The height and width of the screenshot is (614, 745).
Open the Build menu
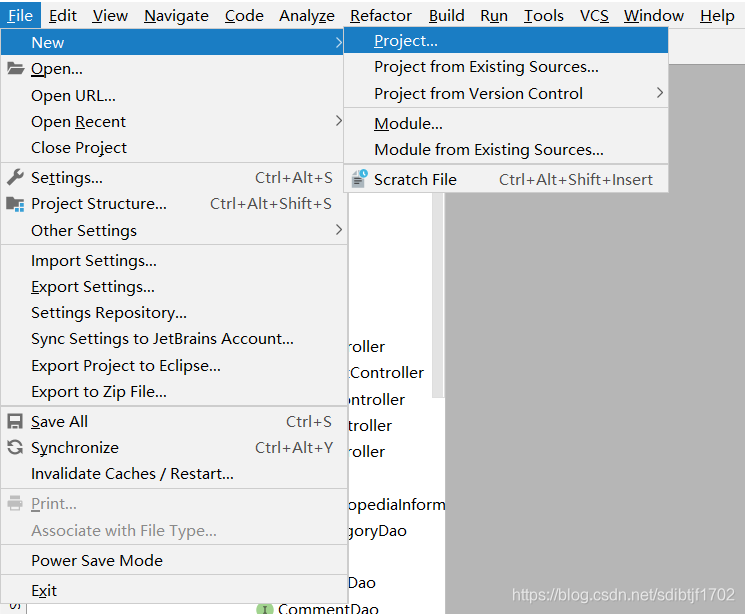tap(447, 16)
